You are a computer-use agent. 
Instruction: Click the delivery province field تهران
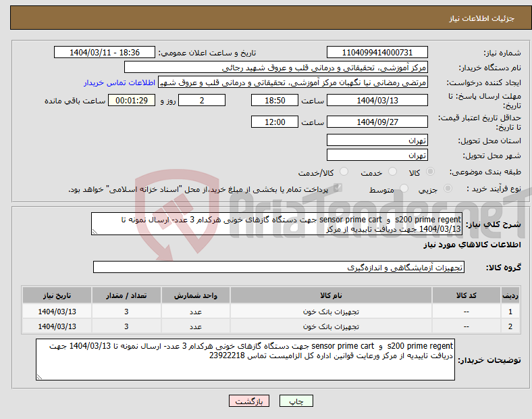pyautogui.click(x=377, y=140)
